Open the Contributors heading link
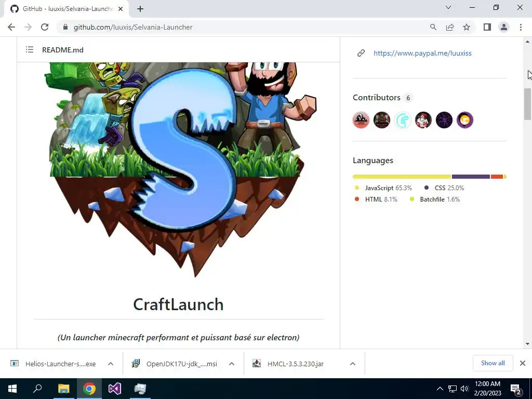The height and width of the screenshot is (399, 532). click(377, 98)
